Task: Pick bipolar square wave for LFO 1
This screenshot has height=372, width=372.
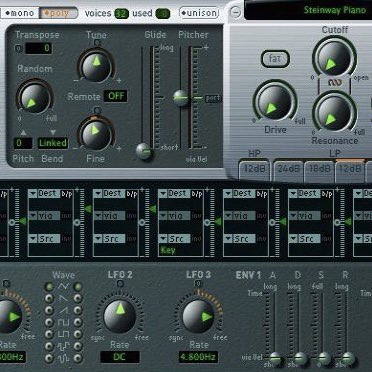Action: coord(49,322)
